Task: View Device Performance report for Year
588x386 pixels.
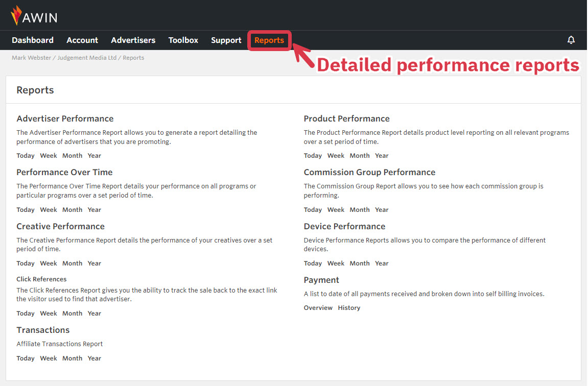Action: (382, 263)
